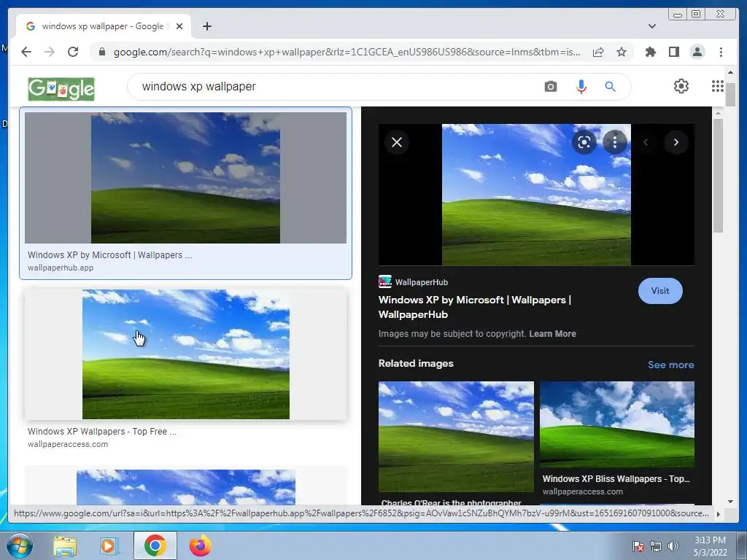Show the next image in preview

tap(676, 142)
